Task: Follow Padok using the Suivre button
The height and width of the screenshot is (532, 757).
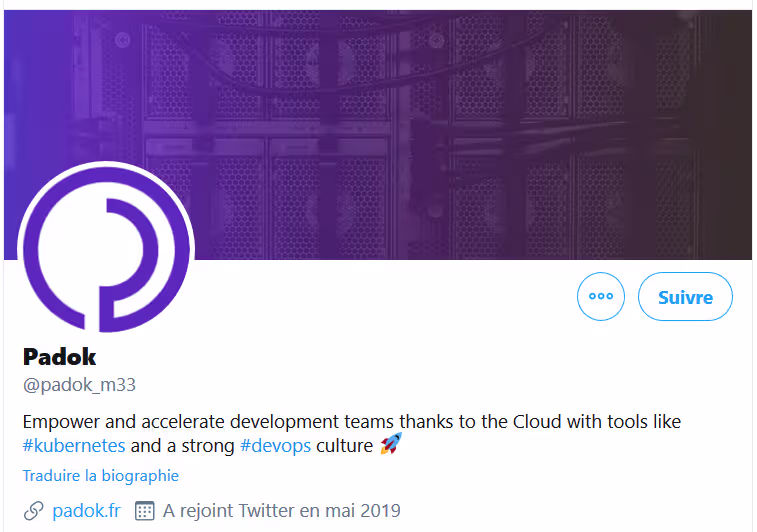Action: (685, 297)
